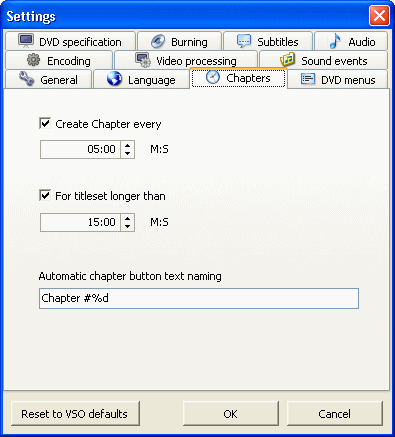Click the Sound events folder icon
The width and height of the screenshot is (395, 437).
coord(287,60)
